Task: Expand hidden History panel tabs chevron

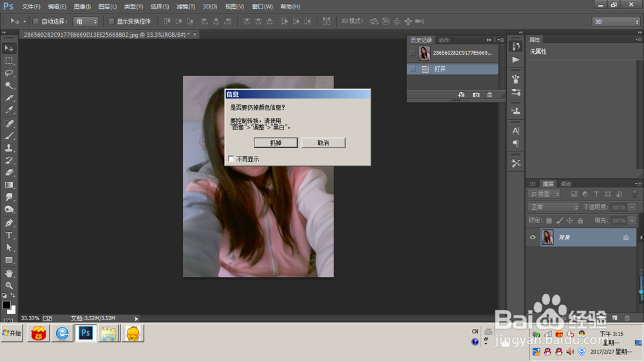Action: [489, 40]
